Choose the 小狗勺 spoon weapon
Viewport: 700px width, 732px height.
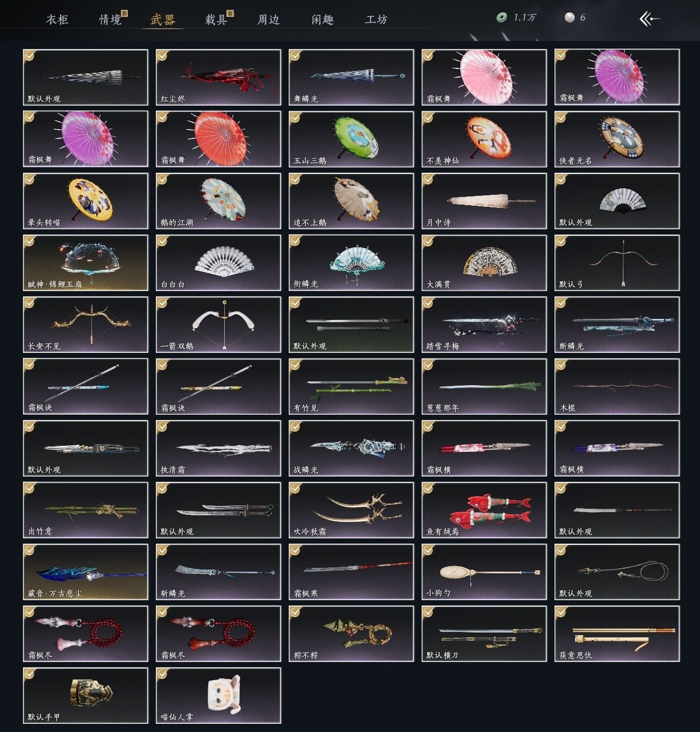click(484, 572)
